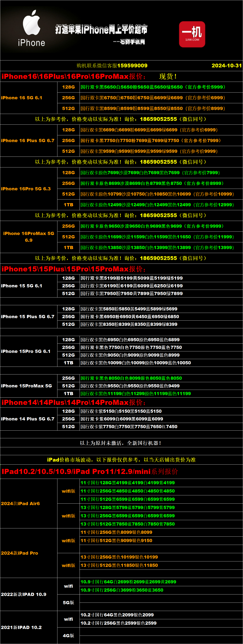Select iPhone 15 256G row 黑6199
This screenshot has height=644, width=243.
(x=161, y=286)
